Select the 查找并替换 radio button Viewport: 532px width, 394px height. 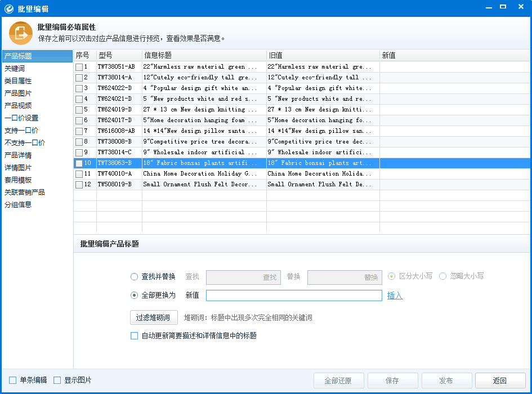pos(134,276)
